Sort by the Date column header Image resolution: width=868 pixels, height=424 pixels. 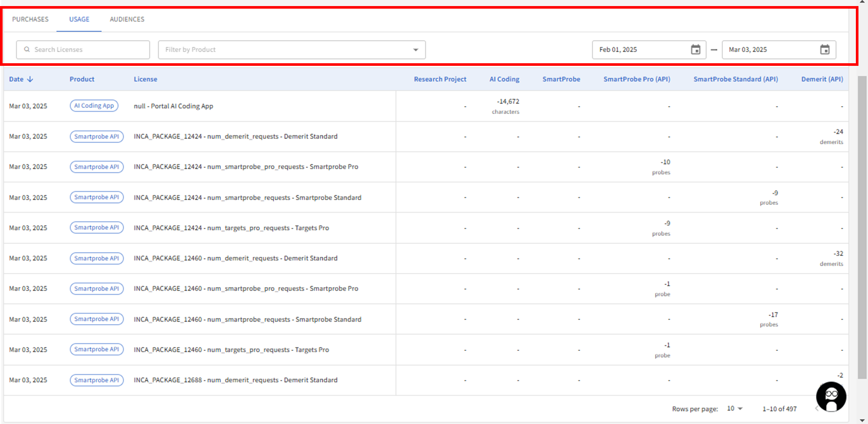pos(16,79)
